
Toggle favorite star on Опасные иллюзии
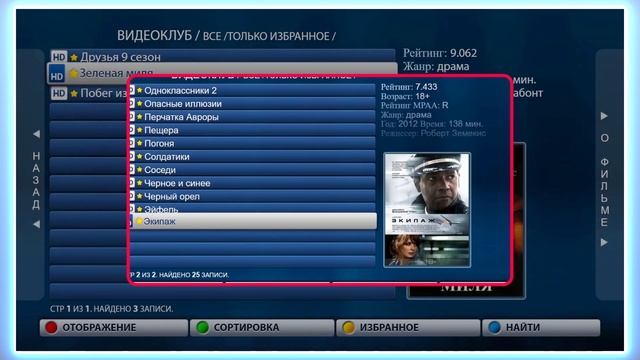(x=139, y=104)
